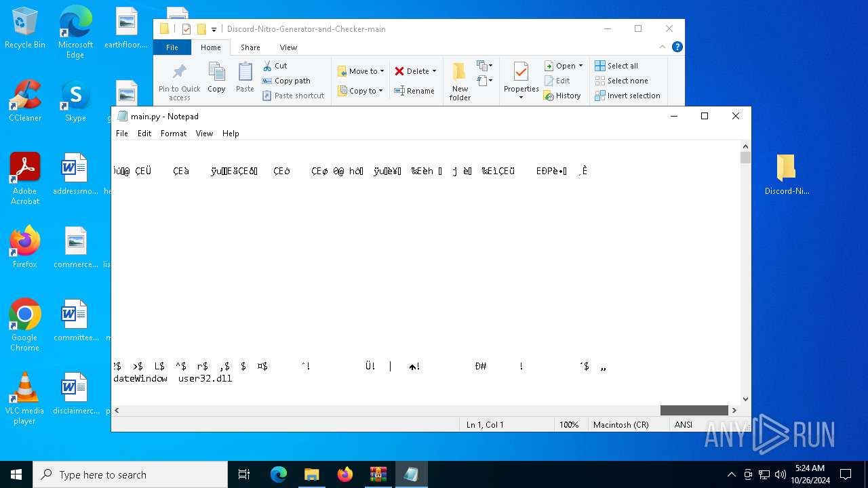Open Firefox desktop shortcut
Image resolution: width=868 pixels, height=488 pixels.
pos(25,247)
